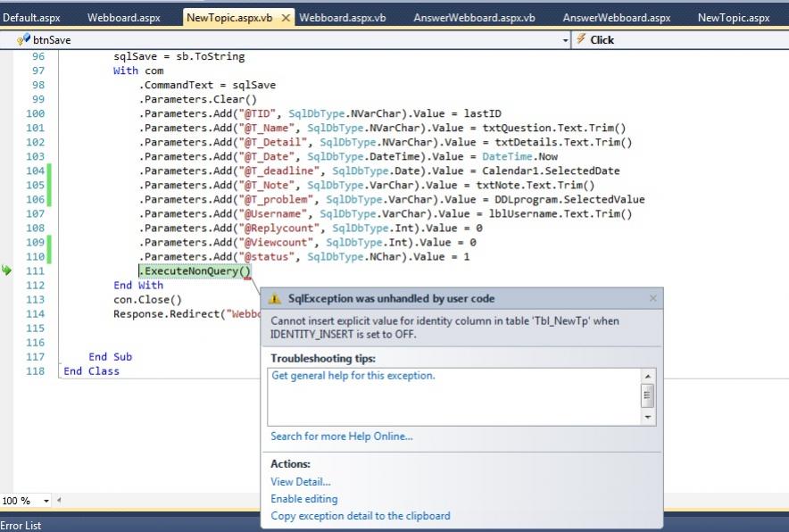This screenshot has width=789, height=532.
Task: Click the troubleshooting tips scroll down arrow
Action: (x=648, y=417)
